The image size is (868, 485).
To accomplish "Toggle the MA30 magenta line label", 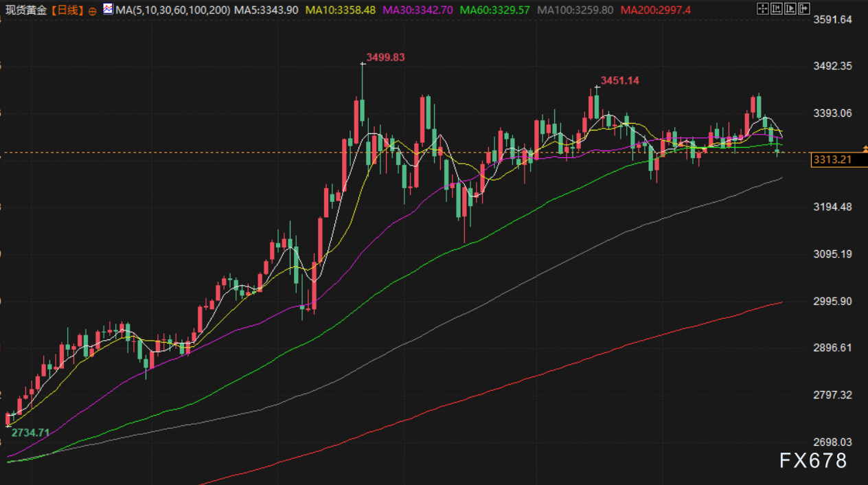I will (x=418, y=10).
